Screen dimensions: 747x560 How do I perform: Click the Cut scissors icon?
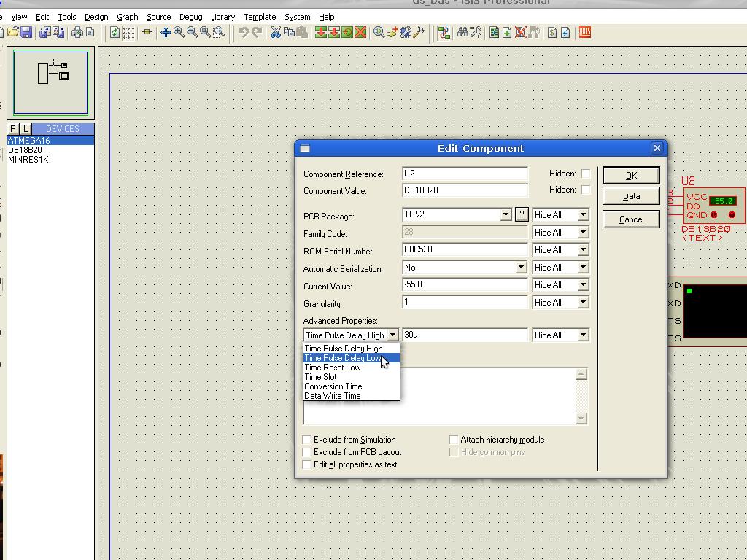point(276,32)
